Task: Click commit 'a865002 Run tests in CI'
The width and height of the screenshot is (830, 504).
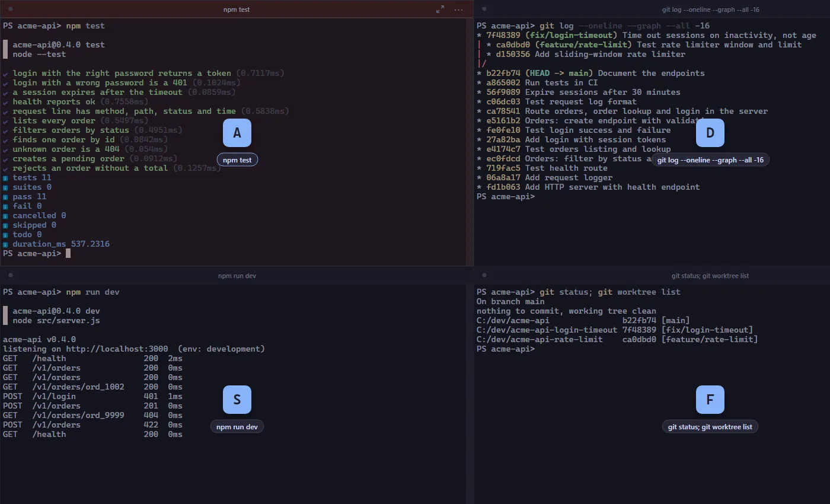Action: (x=542, y=83)
